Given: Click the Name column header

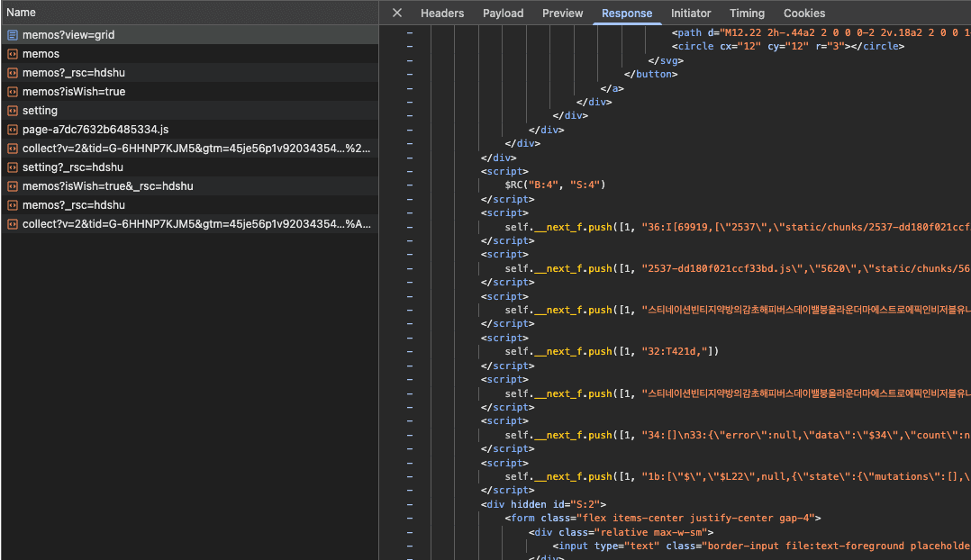Looking at the screenshot, I should (x=21, y=13).
